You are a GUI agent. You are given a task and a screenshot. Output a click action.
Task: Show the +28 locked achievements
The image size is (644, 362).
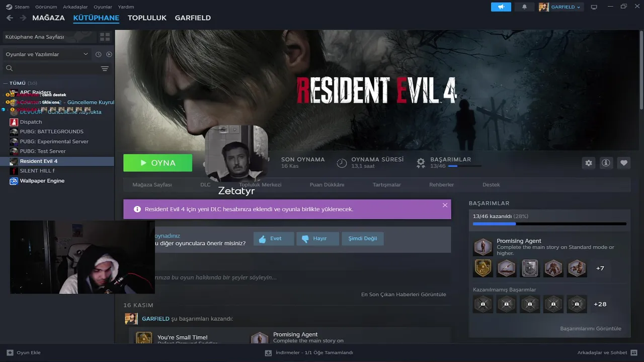tap(600, 304)
